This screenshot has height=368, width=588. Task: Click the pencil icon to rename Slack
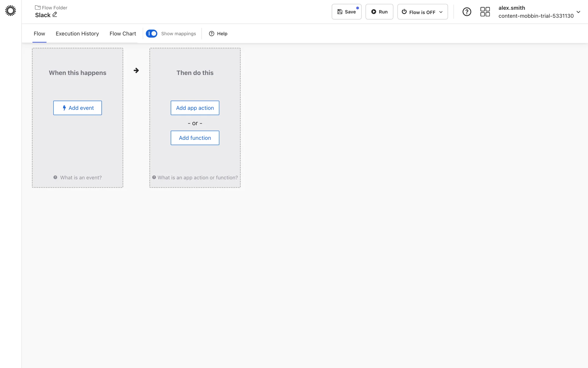pos(55,14)
